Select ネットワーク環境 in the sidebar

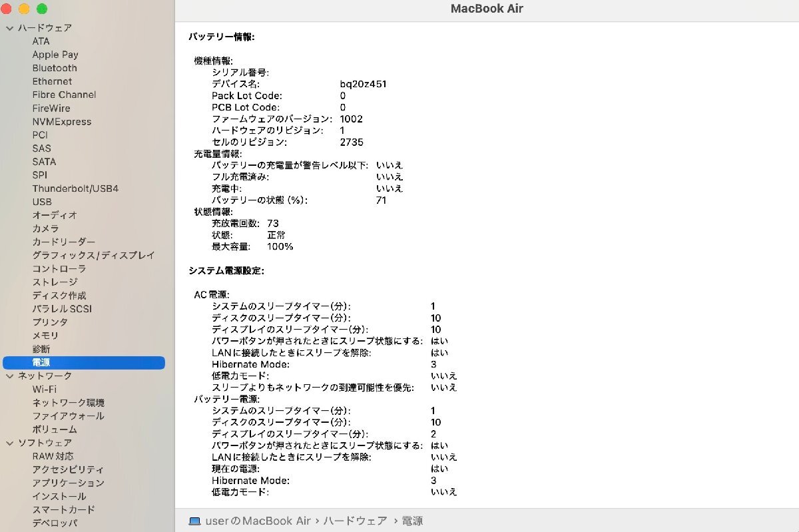(68, 402)
